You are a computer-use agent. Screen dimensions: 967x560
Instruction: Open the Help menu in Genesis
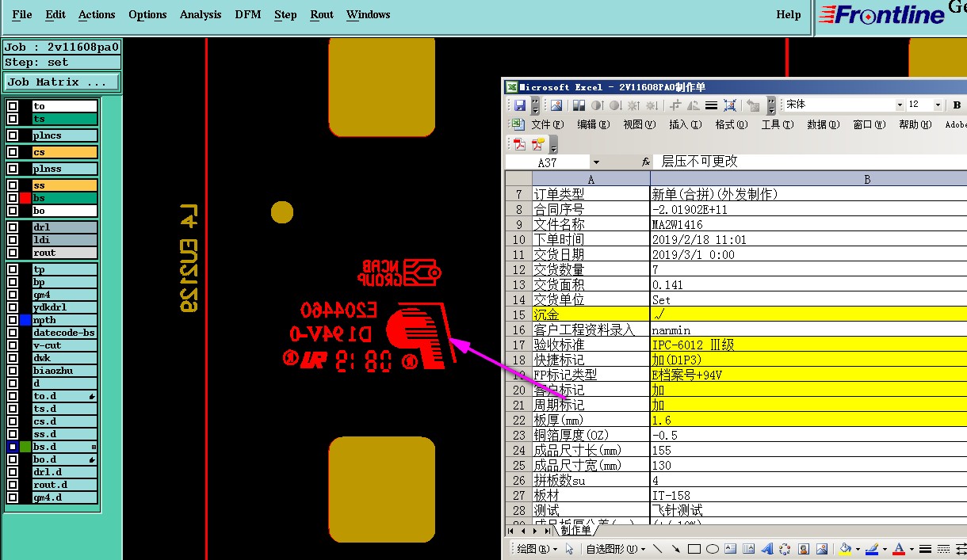click(788, 14)
